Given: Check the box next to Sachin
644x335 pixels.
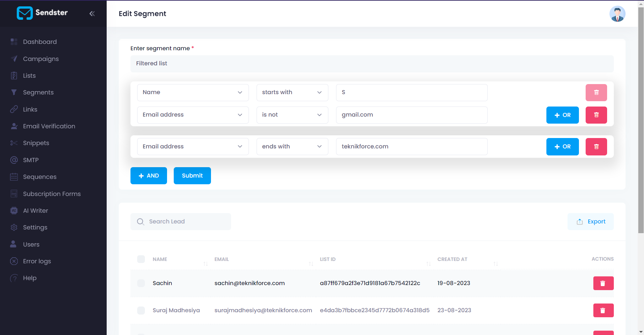Looking at the screenshot, I should 141,283.
